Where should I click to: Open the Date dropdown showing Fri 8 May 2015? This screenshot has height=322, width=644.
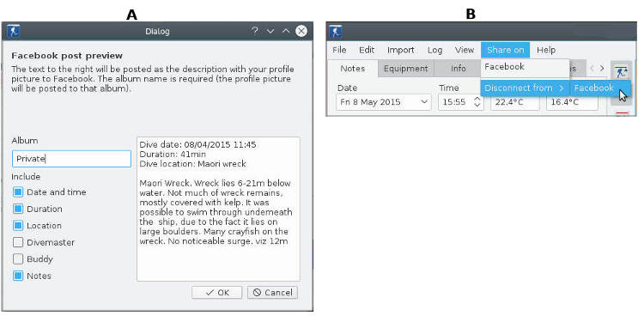coord(384,102)
